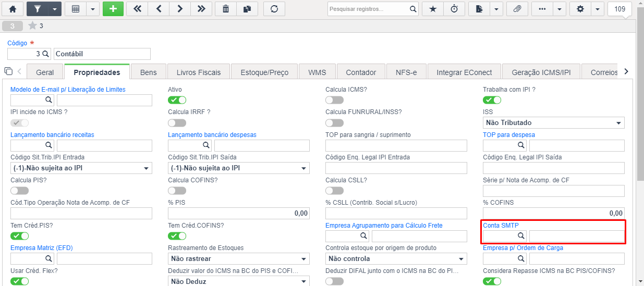Open the NFS-e tab
This screenshot has width=644, height=286.
click(x=406, y=72)
